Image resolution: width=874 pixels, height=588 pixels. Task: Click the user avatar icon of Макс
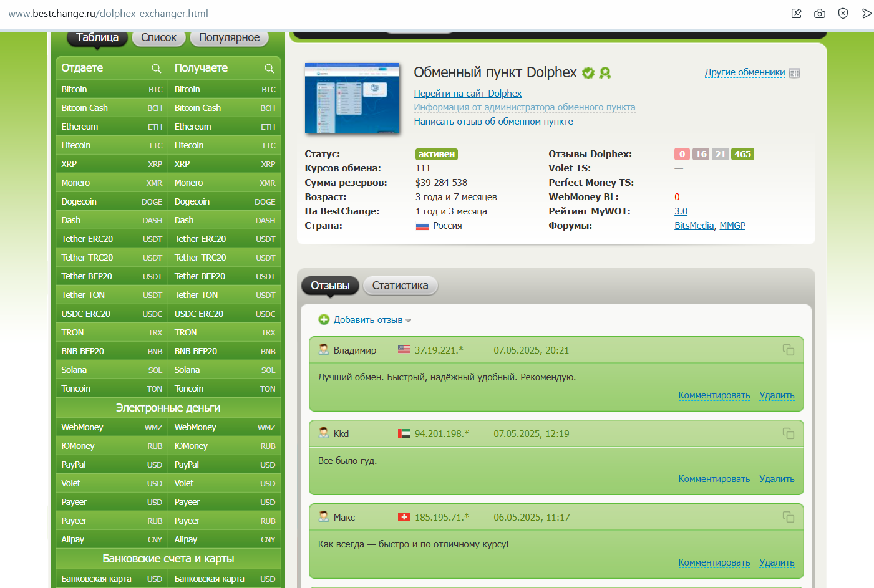[324, 516]
